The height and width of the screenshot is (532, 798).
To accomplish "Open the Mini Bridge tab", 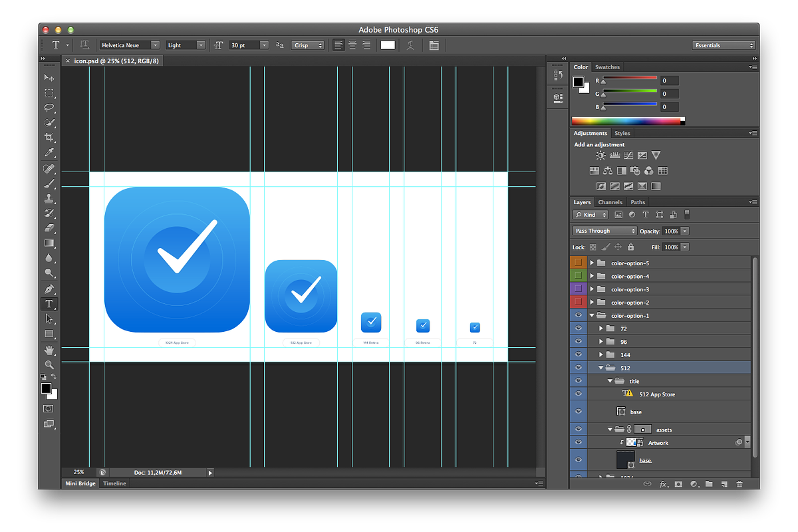I will [80, 483].
